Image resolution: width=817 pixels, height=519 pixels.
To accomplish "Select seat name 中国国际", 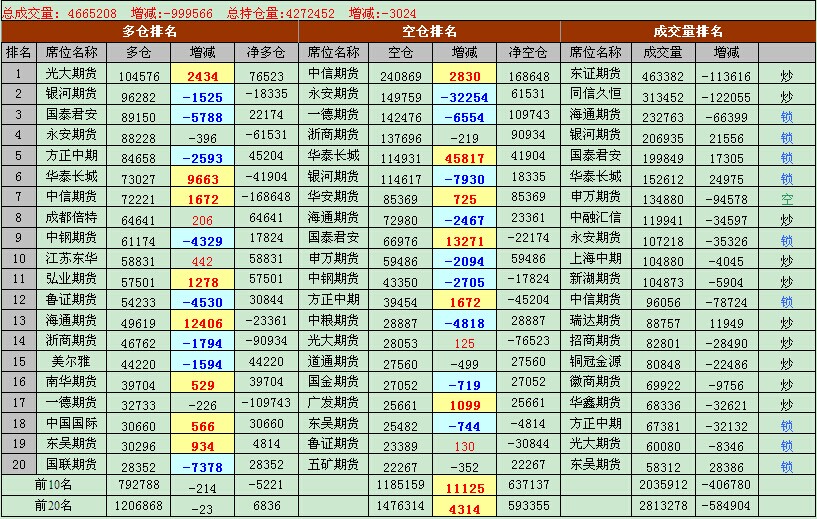I will [71, 423].
